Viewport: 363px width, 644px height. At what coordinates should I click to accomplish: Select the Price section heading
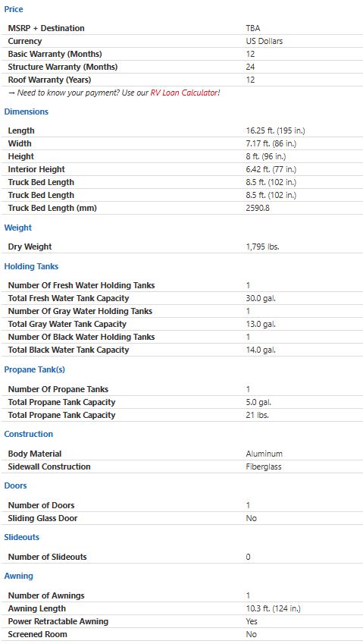[14, 9]
